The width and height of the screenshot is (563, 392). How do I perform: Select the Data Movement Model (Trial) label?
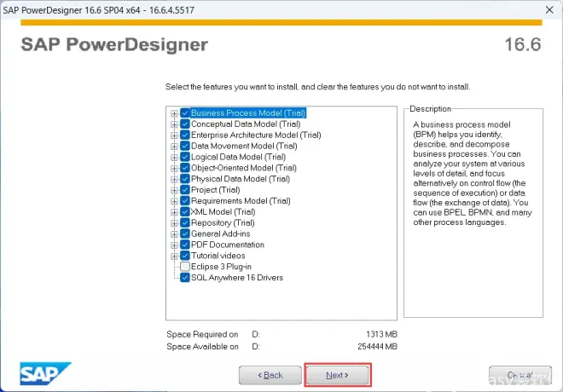pos(244,146)
